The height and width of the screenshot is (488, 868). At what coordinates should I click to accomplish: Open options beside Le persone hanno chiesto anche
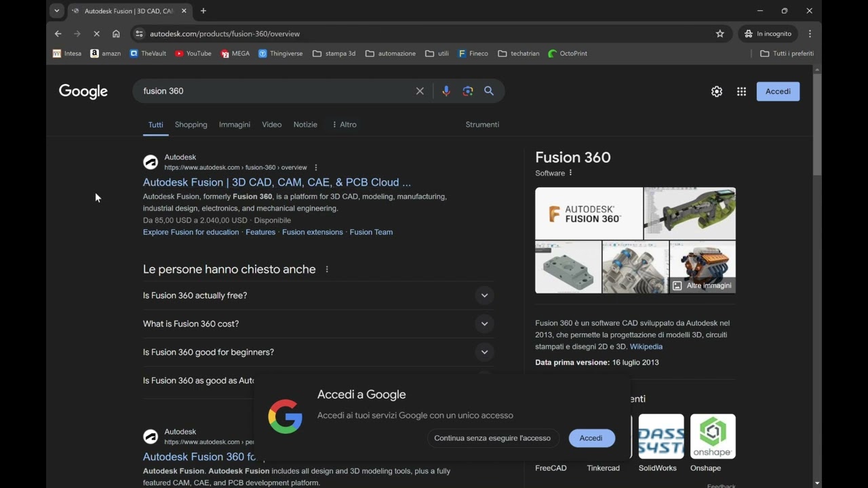click(327, 269)
